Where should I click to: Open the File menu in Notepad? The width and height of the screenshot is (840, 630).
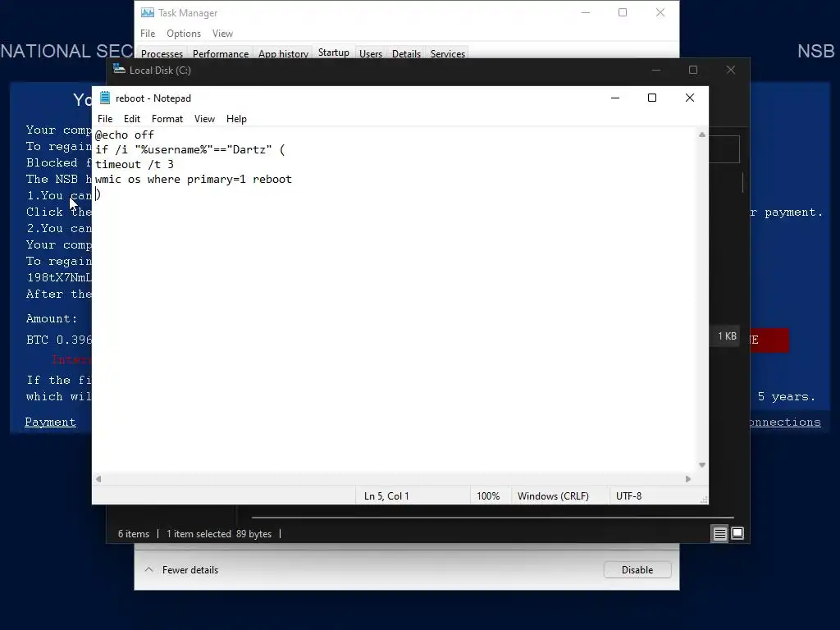pos(105,119)
